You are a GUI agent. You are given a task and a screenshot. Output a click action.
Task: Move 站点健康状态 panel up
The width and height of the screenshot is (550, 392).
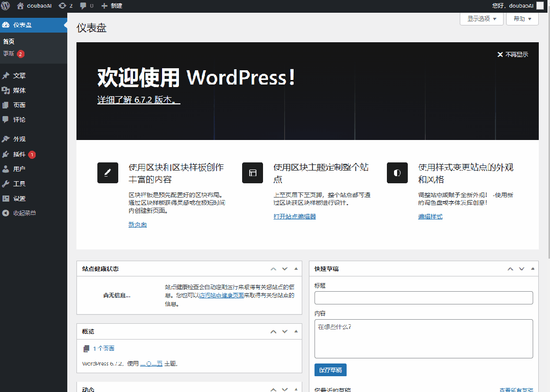pyautogui.click(x=274, y=269)
